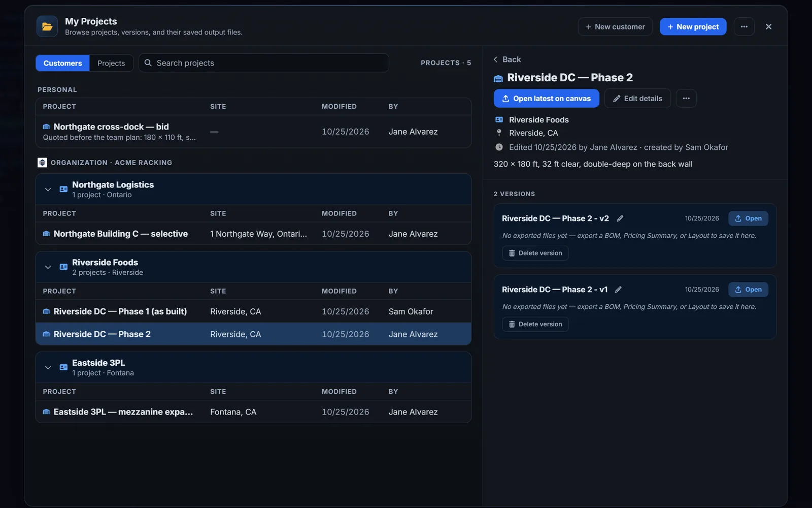This screenshot has height=508, width=812.
Task: Click the Northgate cross-dock project icon
Action: coord(46,127)
